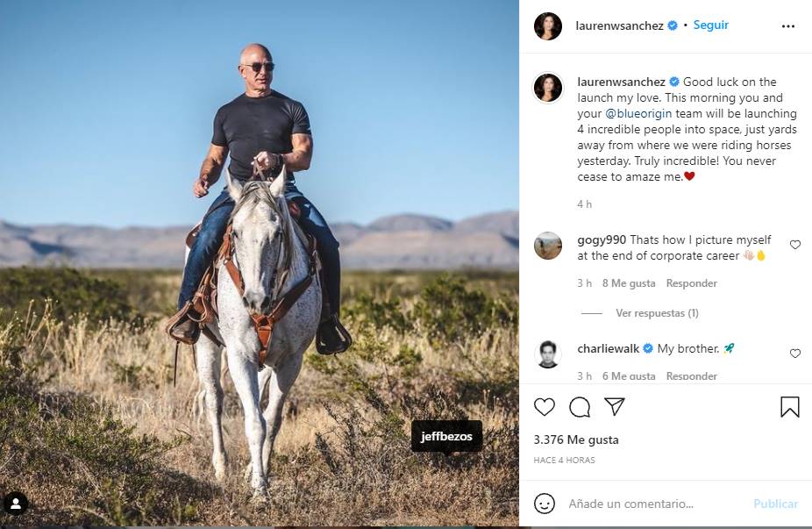Save post with bookmark icon
812x529 pixels.
click(789, 407)
